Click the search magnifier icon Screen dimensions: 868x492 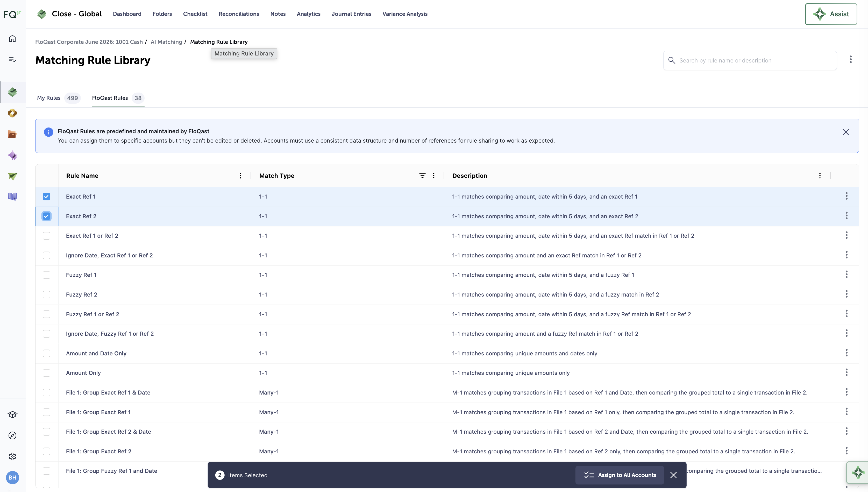[672, 60]
